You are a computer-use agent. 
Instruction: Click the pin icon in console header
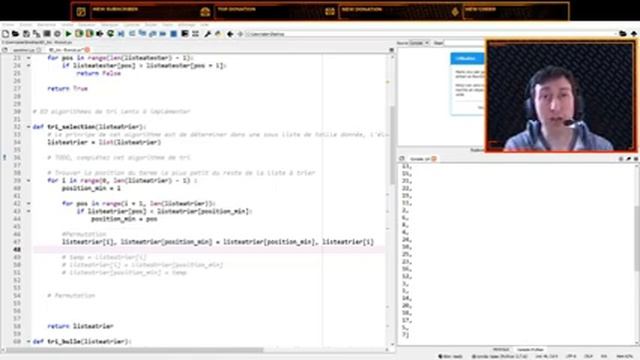tap(629, 159)
